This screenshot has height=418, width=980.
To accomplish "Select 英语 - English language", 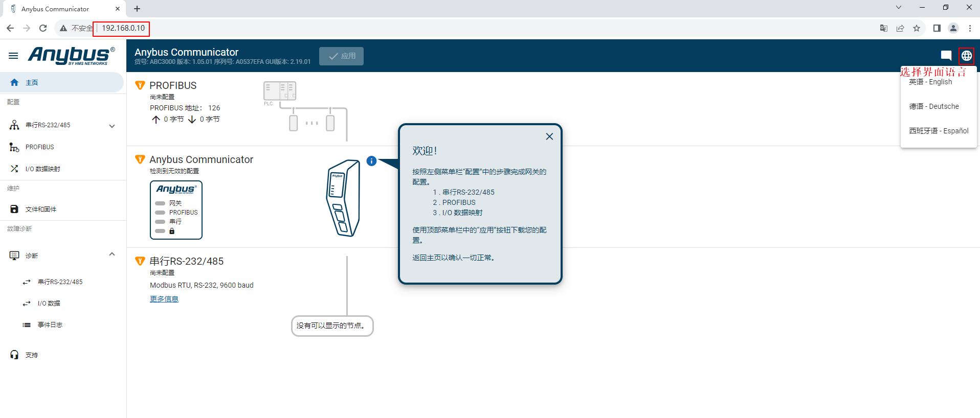I will point(939,82).
